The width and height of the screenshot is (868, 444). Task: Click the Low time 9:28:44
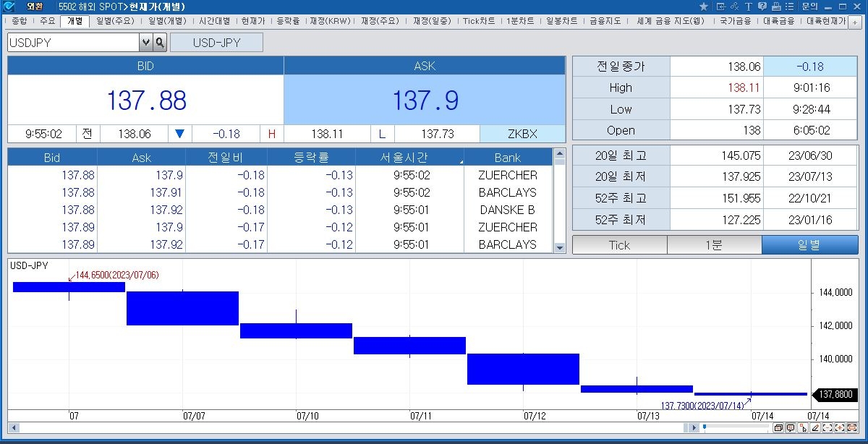810,109
